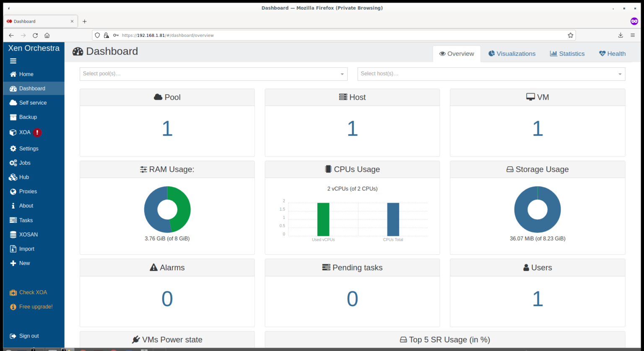Open Settings gear in sidebar
This screenshot has height=351, width=644.
point(13,149)
